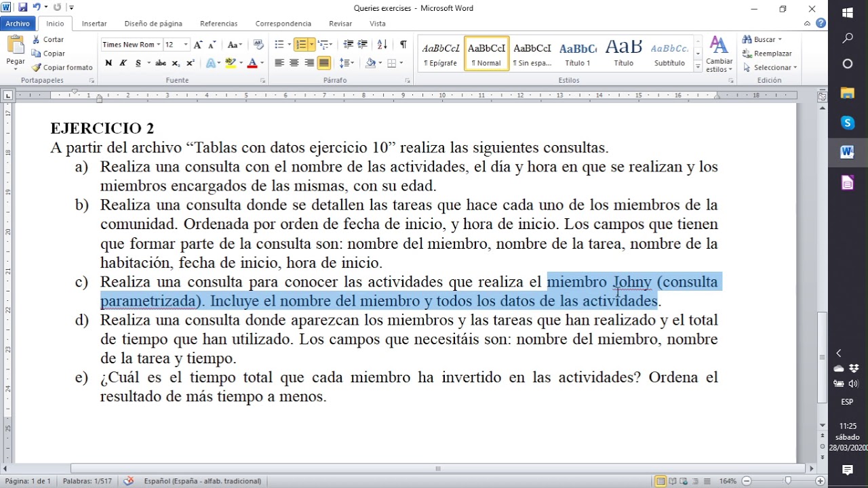Toggle strikethrough abc formatting
Screen dimensions: 868x488
[x=161, y=63]
